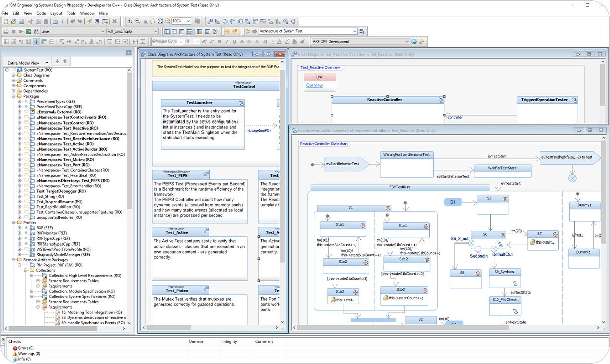Click the Zoom out magnifier icon
The width and height of the screenshot is (610, 364).
[x=137, y=21]
